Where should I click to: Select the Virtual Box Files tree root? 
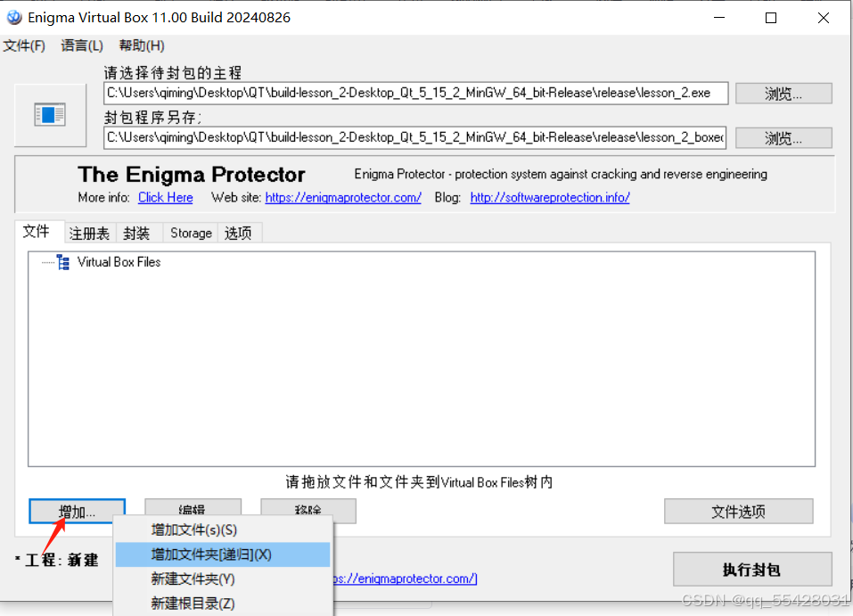coord(119,262)
